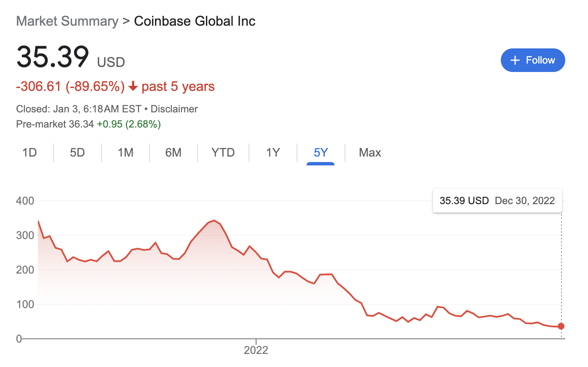The image size is (588, 367).
Task: Select the 5D chart range
Action: [x=78, y=152]
